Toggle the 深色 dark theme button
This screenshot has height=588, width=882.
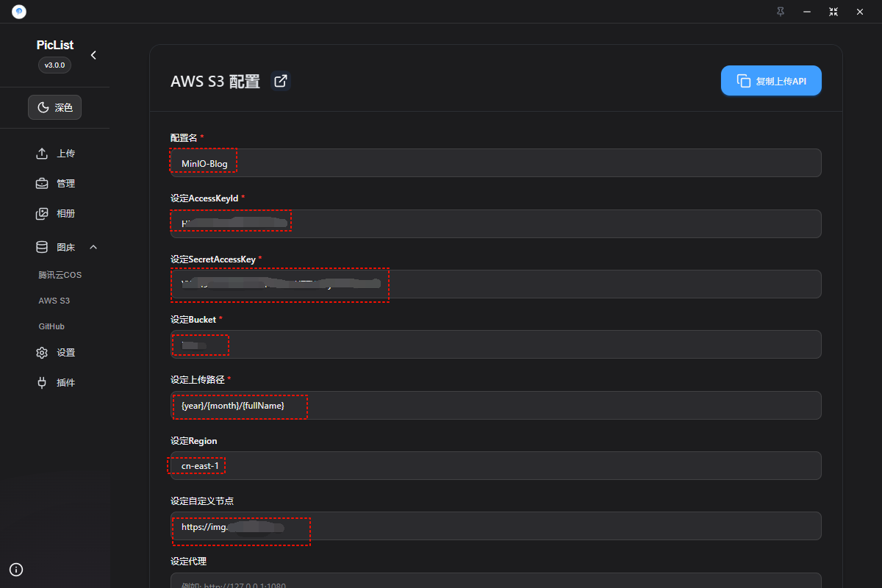click(55, 107)
